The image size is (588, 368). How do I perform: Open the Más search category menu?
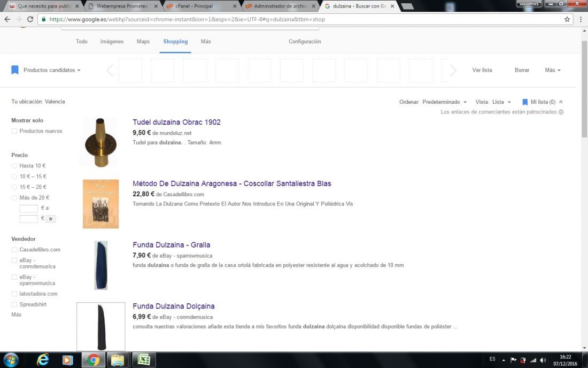pyautogui.click(x=205, y=42)
